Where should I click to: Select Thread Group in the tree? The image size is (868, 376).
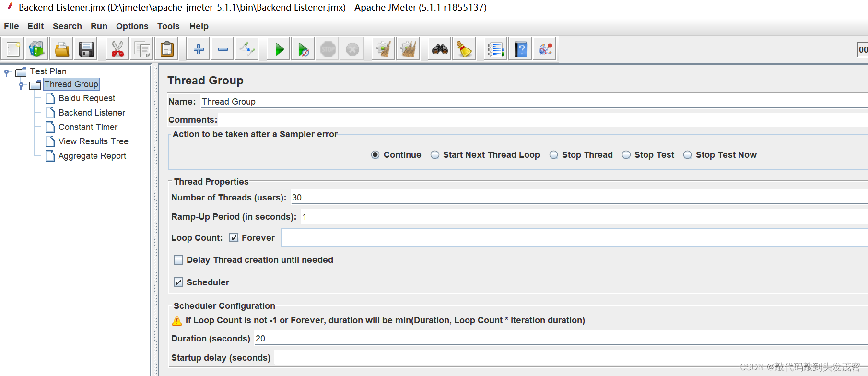[x=71, y=84]
